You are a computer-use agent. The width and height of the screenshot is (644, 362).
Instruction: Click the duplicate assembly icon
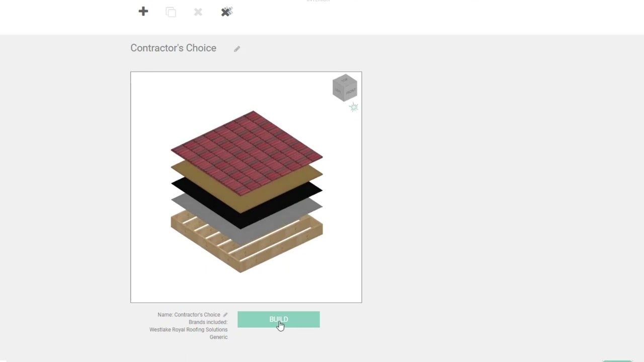[171, 12]
